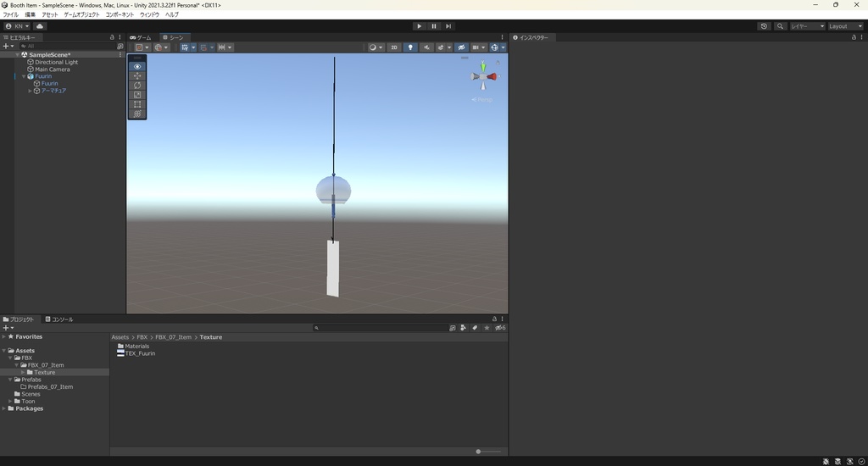Viewport: 868px width, 466px height.
Task: Toggle Hierarchy panel lock icon
Action: click(112, 37)
